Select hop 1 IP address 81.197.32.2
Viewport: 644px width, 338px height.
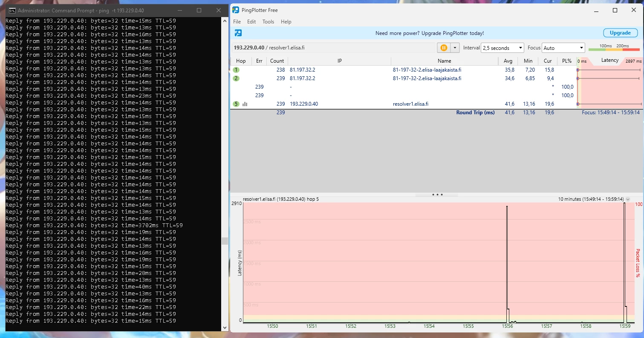click(303, 70)
